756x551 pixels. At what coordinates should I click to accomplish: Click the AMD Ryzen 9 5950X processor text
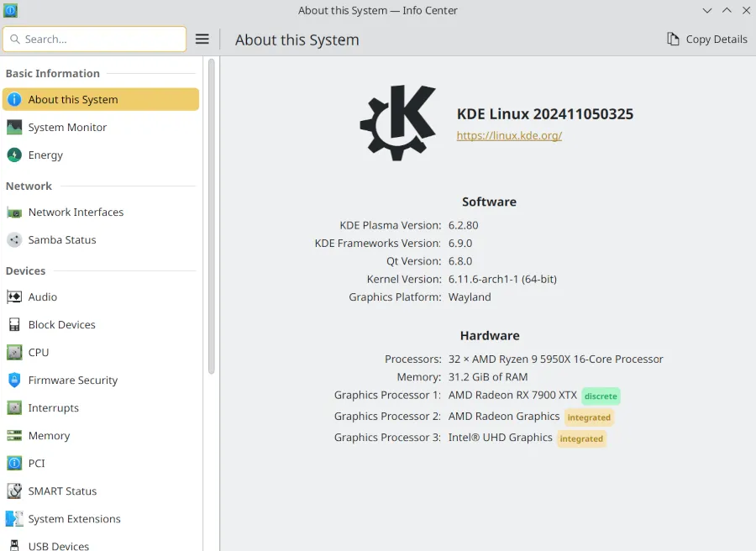coord(556,359)
